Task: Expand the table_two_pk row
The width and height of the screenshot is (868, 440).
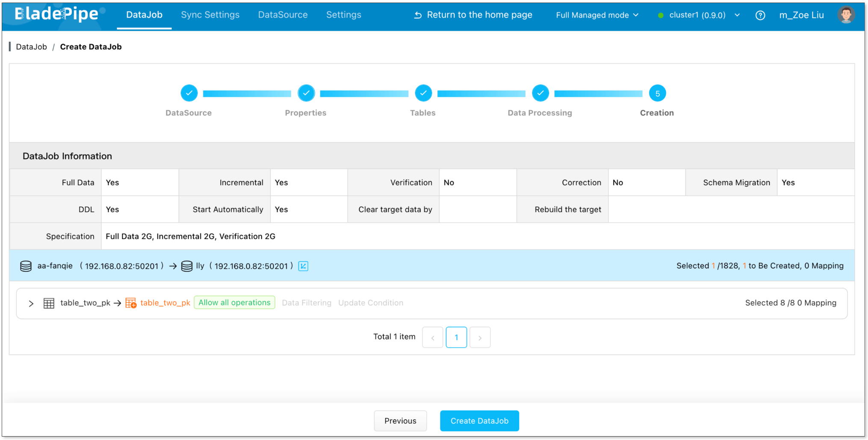Action: pyautogui.click(x=31, y=303)
